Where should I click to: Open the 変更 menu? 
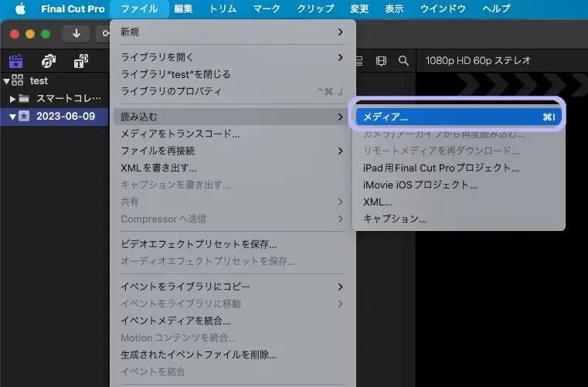pos(359,8)
